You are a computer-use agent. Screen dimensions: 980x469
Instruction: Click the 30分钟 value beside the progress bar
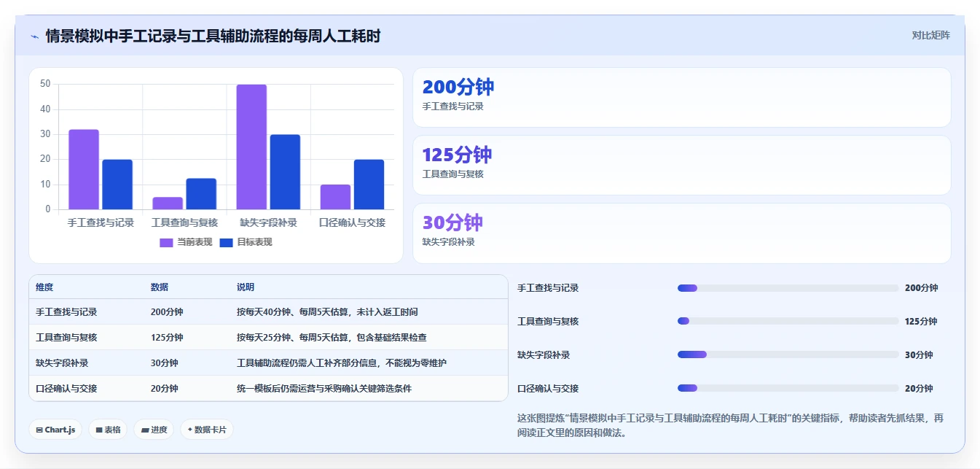point(919,354)
